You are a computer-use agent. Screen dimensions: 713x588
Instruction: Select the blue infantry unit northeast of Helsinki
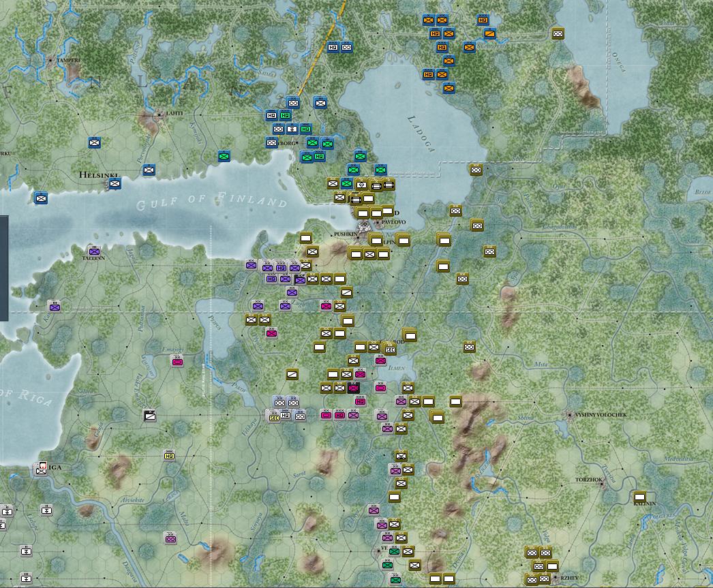click(149, 170)
